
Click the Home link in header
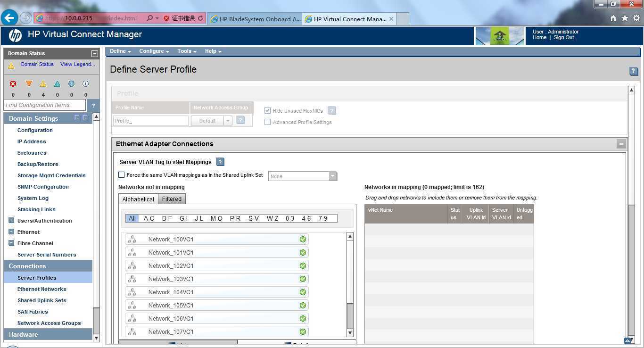(539, 38)
